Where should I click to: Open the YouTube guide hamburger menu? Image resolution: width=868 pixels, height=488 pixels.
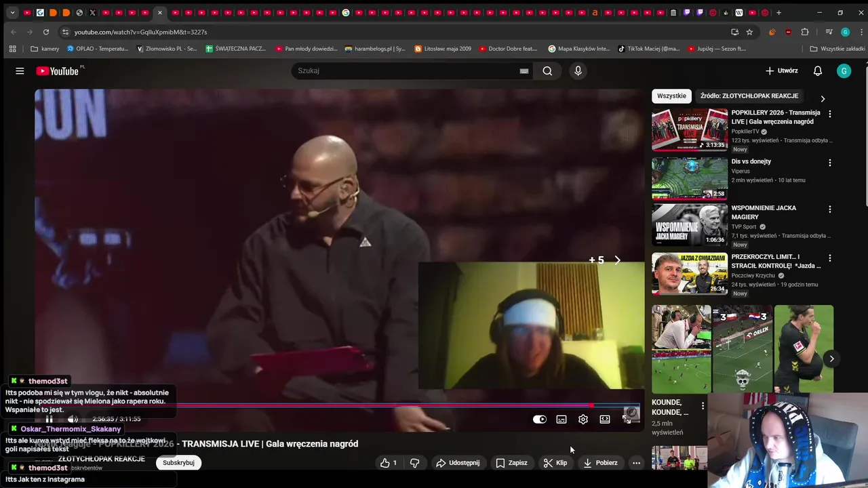[x=20, y=70]
